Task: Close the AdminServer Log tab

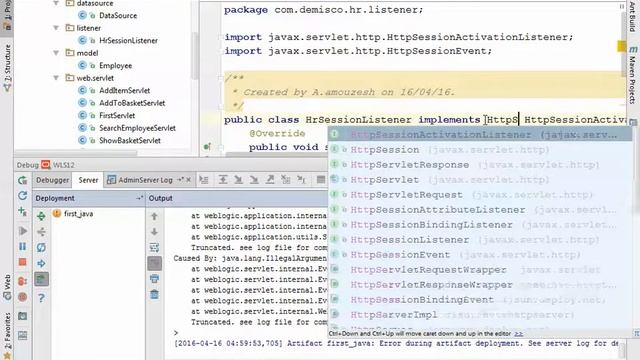Action: click(188, 180)
